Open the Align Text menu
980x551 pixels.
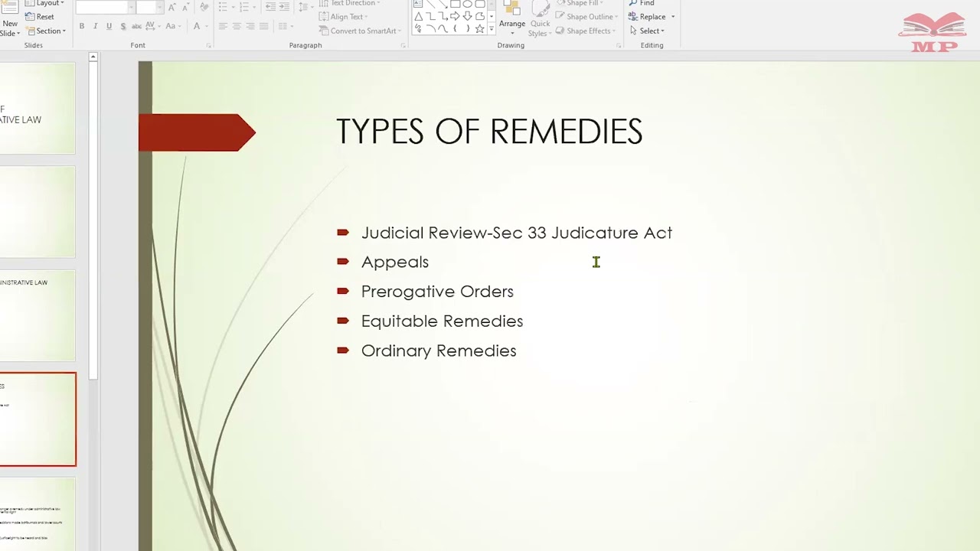click(343, 17)
